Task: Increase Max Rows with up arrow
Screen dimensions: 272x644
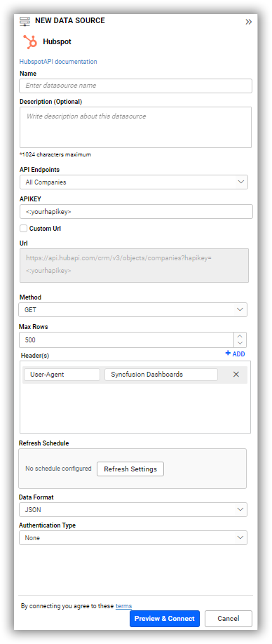Action: tap(240, 336)
